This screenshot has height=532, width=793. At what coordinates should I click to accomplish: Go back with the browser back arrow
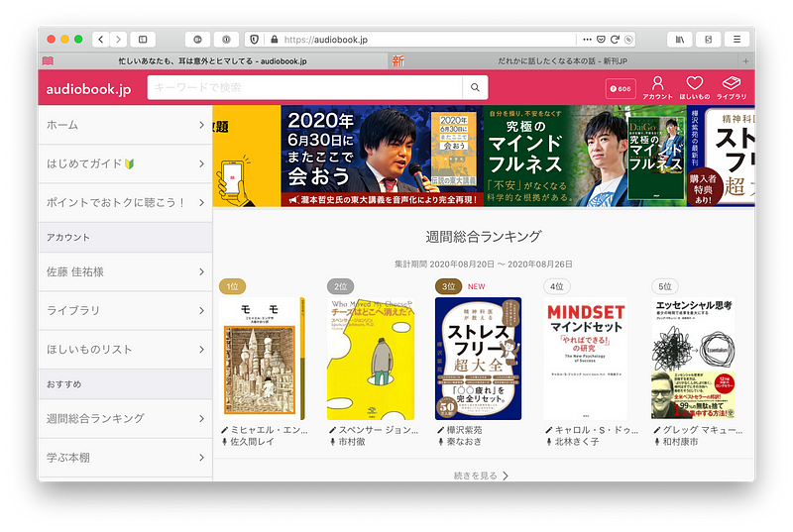pyautogui.click(x=101, y=40)
